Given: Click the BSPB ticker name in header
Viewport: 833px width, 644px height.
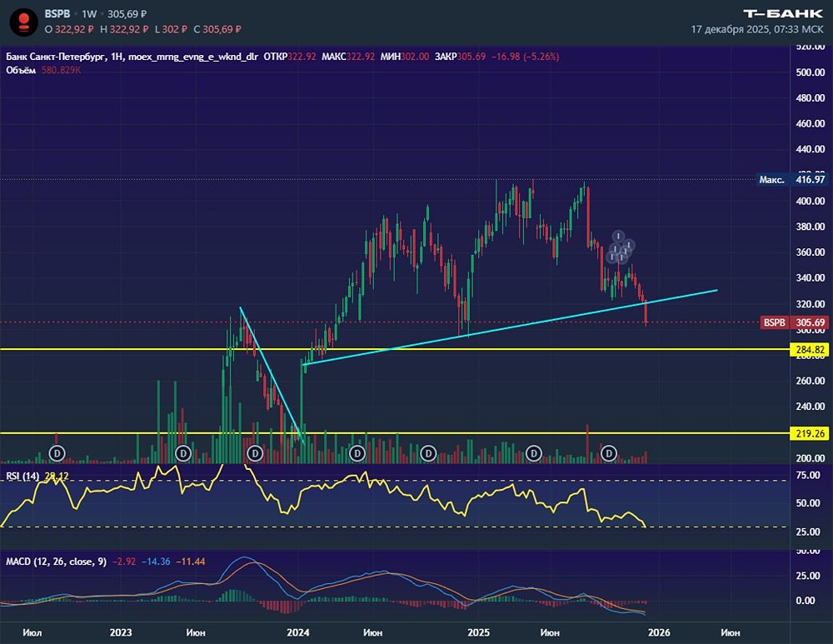Looking at the screenshot, I should click(x=58, y=14).
